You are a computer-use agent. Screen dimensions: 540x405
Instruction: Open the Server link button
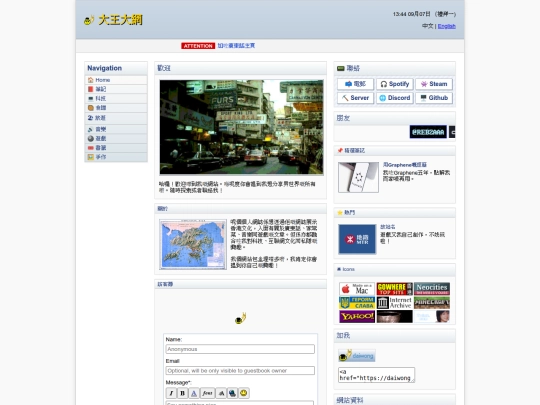[x=355, y=98]
